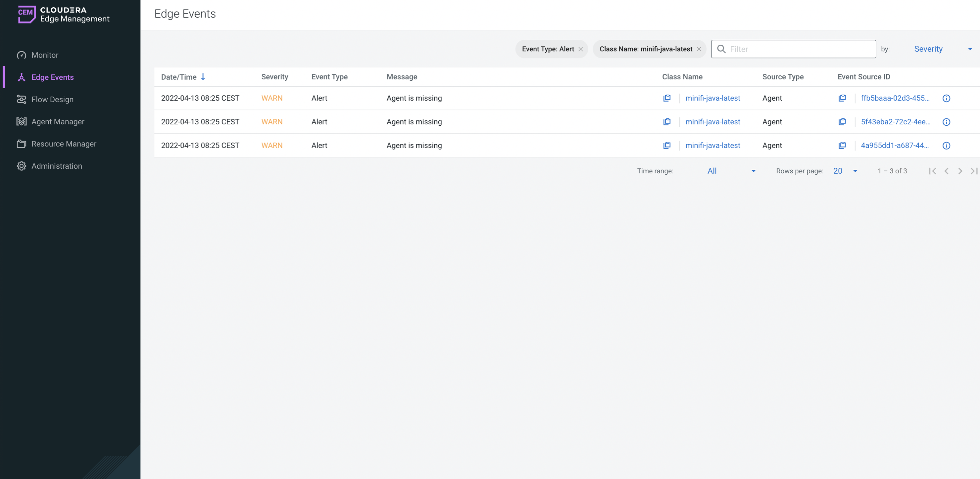Go to last page of results
The width and height of the screenshot is (980, 479).
(973, 171)
